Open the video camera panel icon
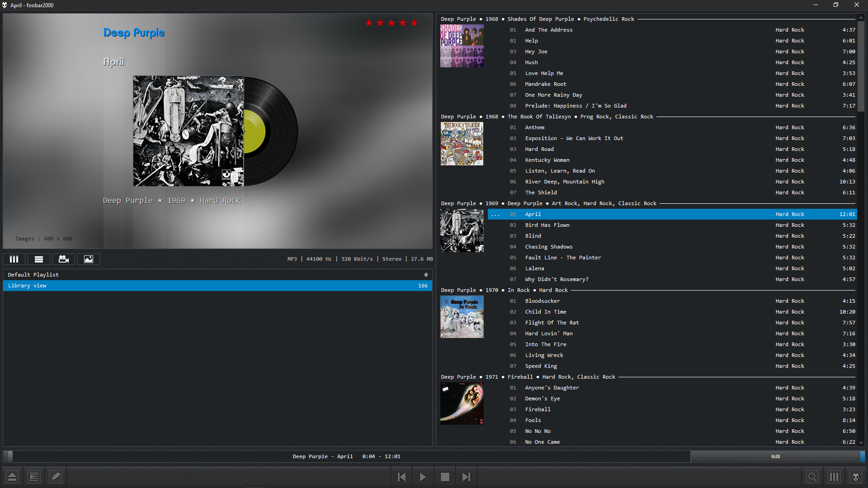Viewport: 868px width, 488px height. tap(64, 259)
